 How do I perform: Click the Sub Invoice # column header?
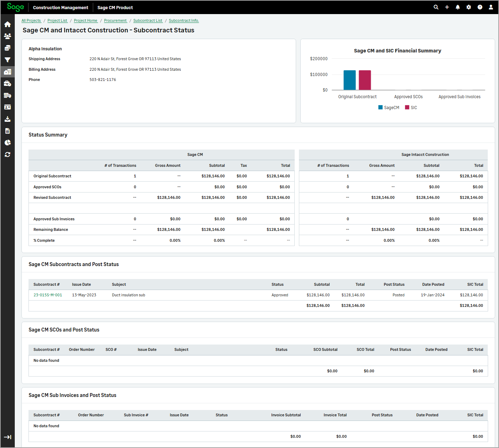pyautogui.click(x=136, y=415)
